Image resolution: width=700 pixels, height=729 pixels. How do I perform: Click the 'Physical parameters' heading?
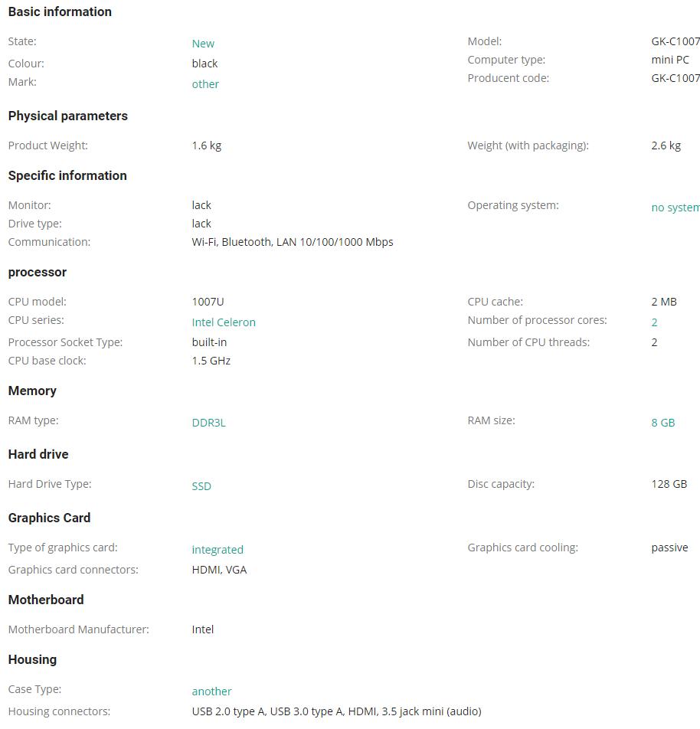click(68, 116)
